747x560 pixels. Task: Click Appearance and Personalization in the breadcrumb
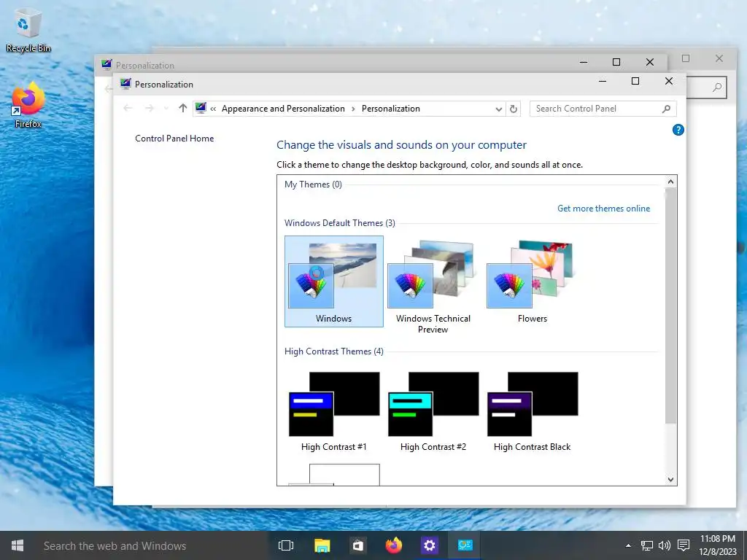click(x=283, y=109)
